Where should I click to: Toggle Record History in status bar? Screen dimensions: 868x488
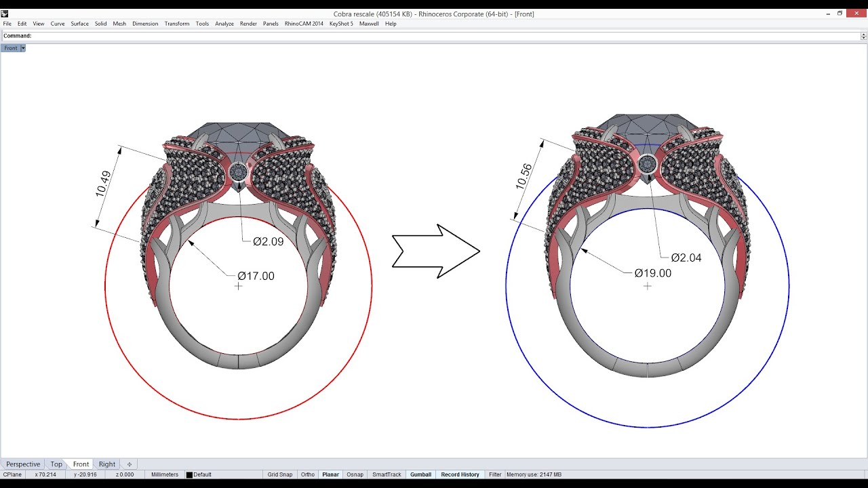point(460,474)
